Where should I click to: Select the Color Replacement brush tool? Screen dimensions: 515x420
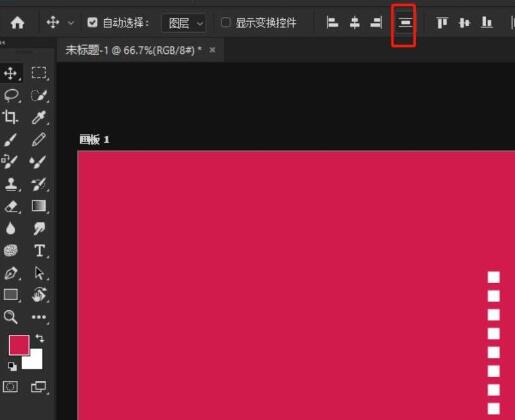point(9,162)
